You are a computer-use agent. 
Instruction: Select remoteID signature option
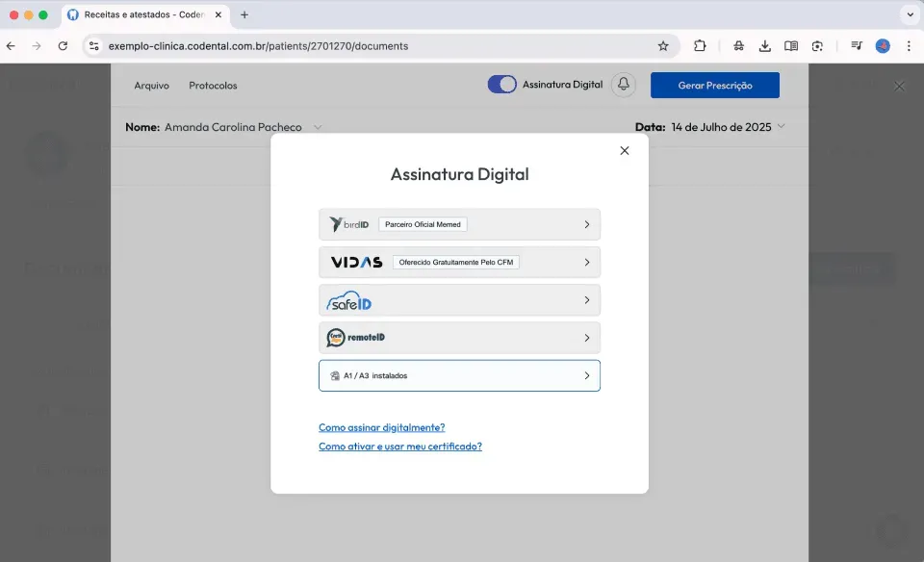459,338
